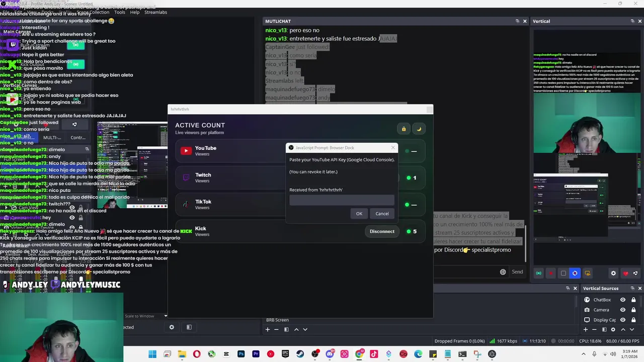Switch to the MULTI chat dock tab
Viewport: 644px width, 362px height.
pyautogui.click(x=52, y=137)
